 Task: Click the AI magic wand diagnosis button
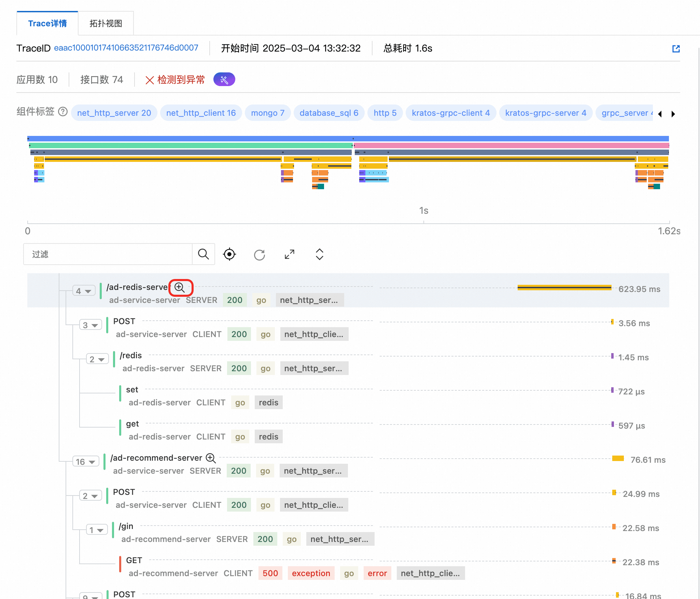(x=224, y=80)
